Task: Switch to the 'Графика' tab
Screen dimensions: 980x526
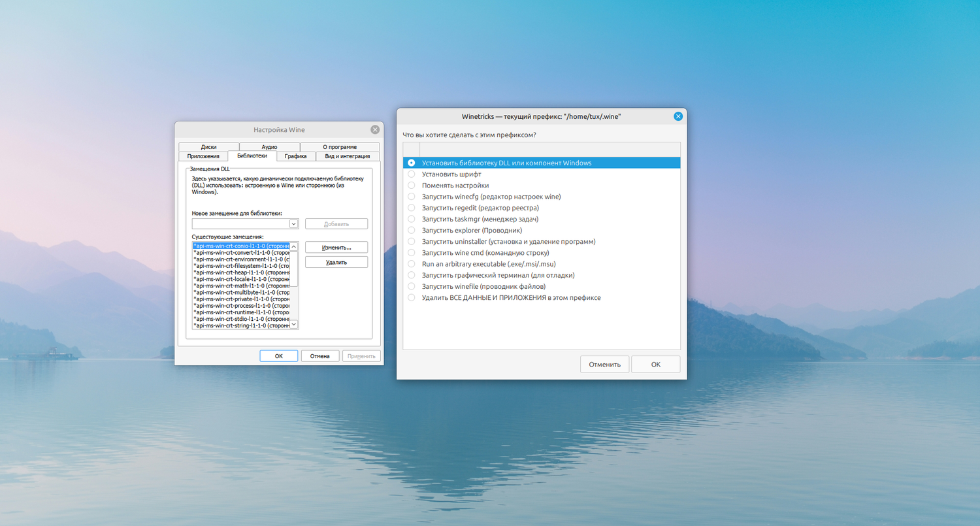Action: (296, 156)
